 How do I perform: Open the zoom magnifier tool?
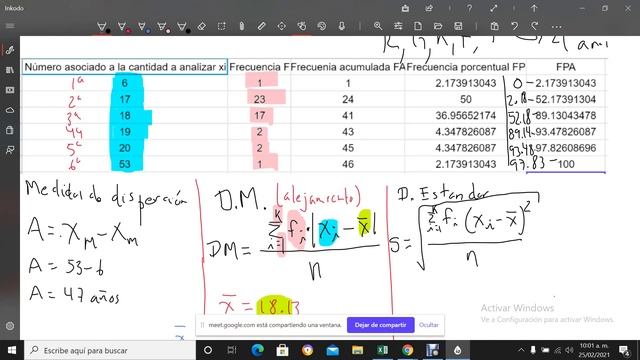378,27
